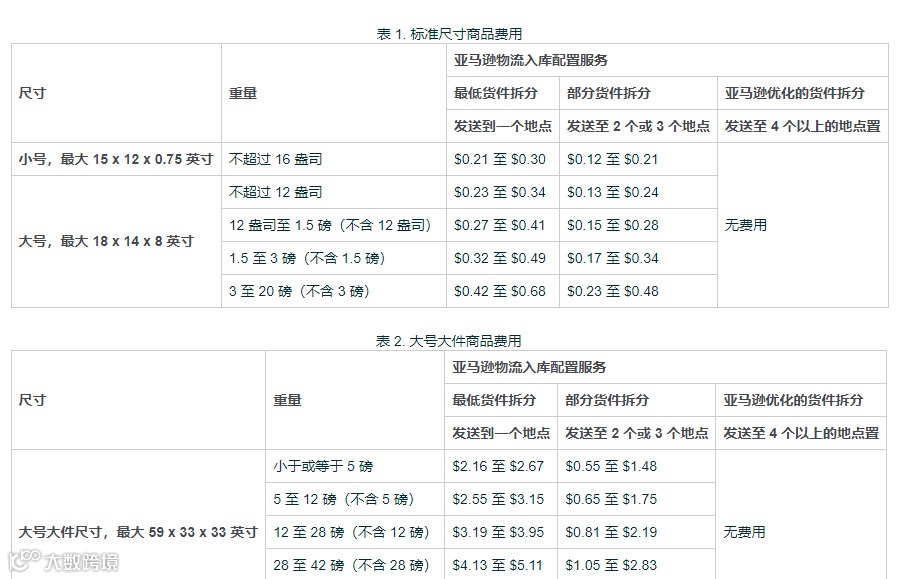Click the value $0.55 至 $1.48
The image size is (909, 579).
(611, 467)
